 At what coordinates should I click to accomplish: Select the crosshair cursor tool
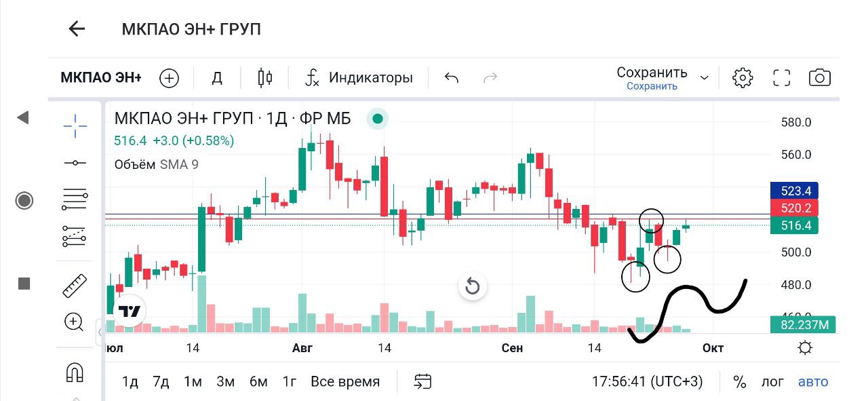click(75, 125)
